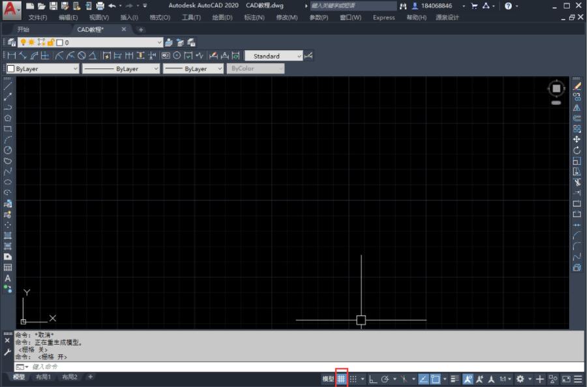Click the Multiline Text tool
The width and height of the screenshot is (588, 387).
(x=8, y=278)
